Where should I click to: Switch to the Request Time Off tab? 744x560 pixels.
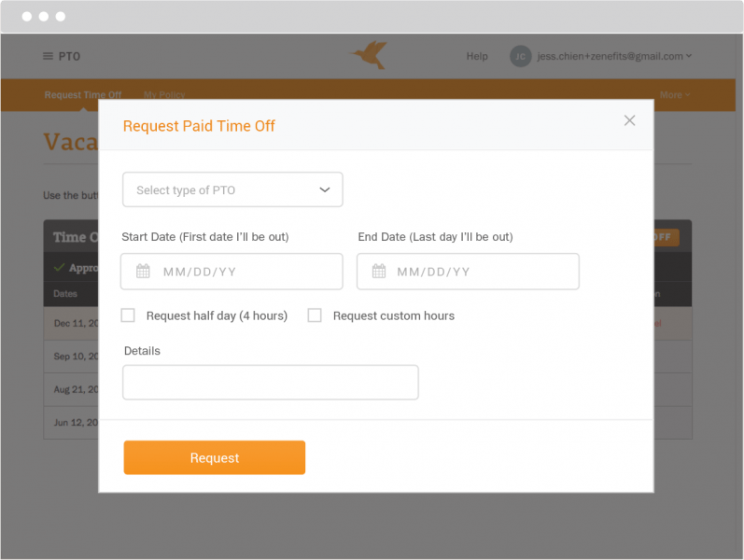83,95
